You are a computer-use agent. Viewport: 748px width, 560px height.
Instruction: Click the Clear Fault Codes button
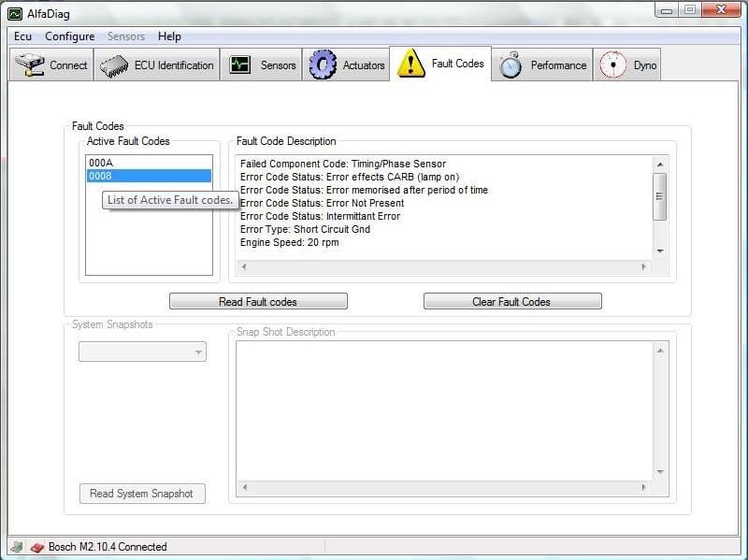512,301
